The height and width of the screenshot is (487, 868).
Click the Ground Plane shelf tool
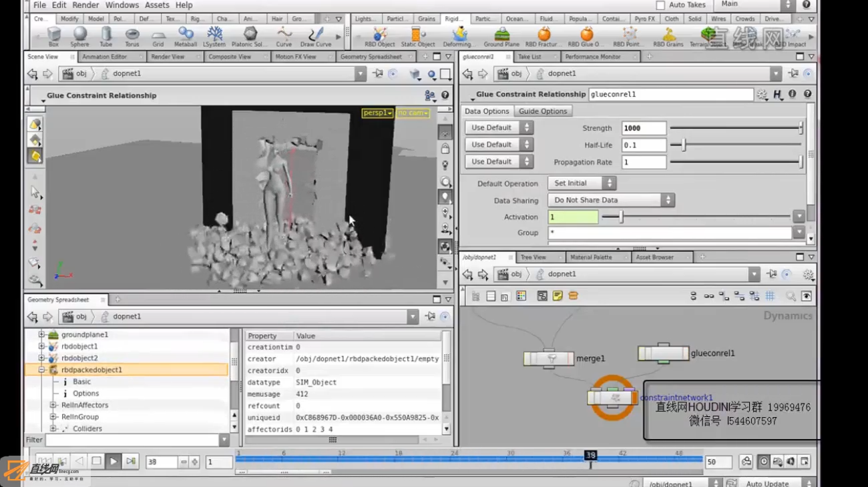[501, 37]
